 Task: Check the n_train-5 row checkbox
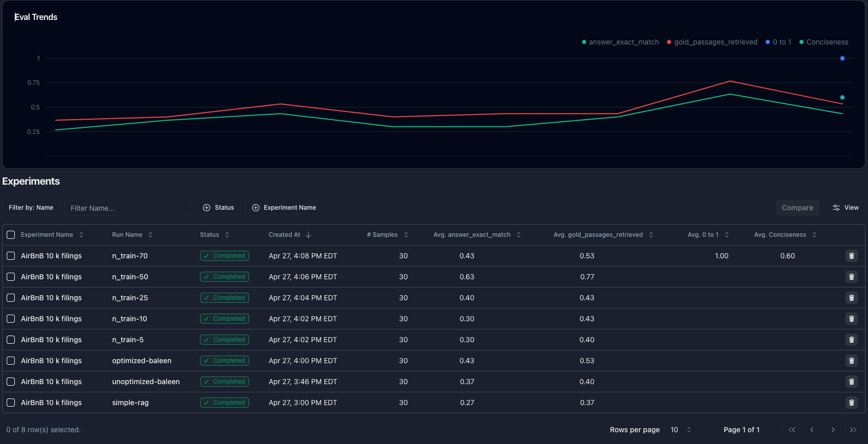point(11,340)
